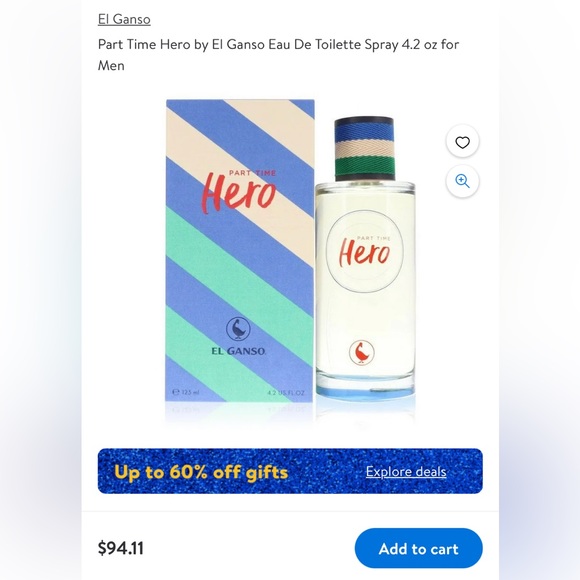Click the 4.2 US FL OZ label on box
580x580 pixels.
pyautogui.click(x=286, y=393)
